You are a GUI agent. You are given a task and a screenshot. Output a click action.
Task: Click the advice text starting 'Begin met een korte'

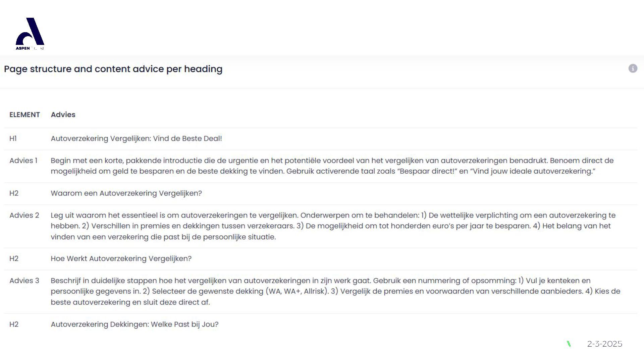[x=332, y=166]
